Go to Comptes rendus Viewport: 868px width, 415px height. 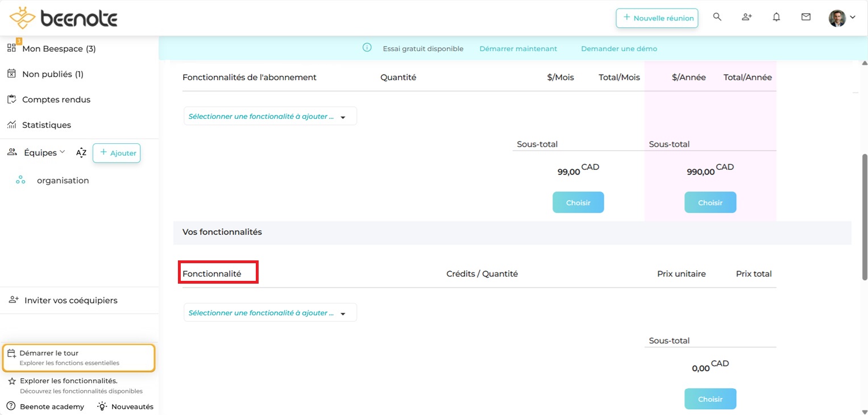click(56, 99)
